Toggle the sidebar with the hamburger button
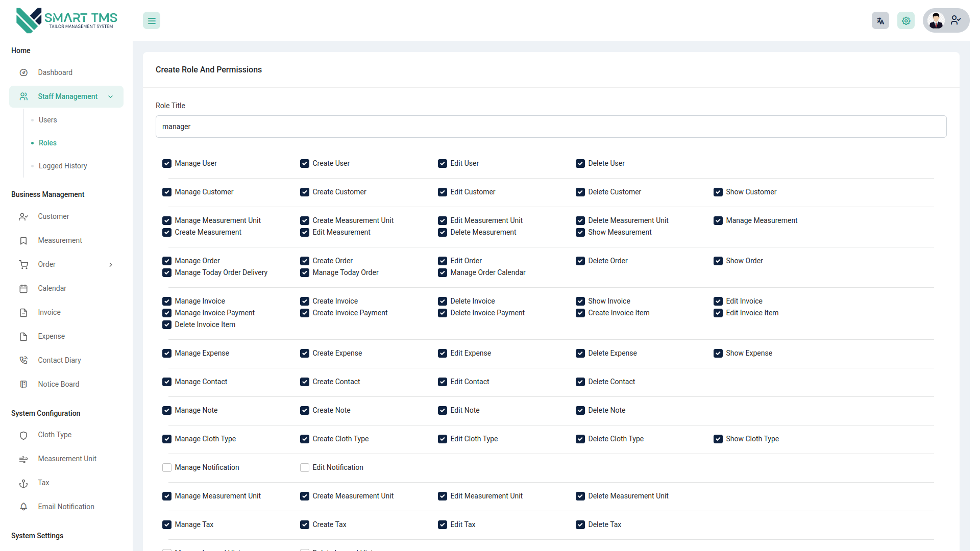 coord(151,20)
